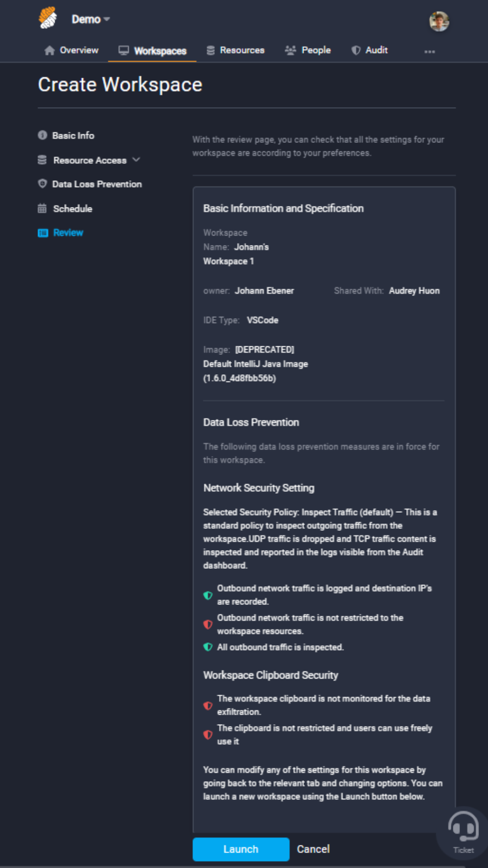Select the Review step icon

43,233
